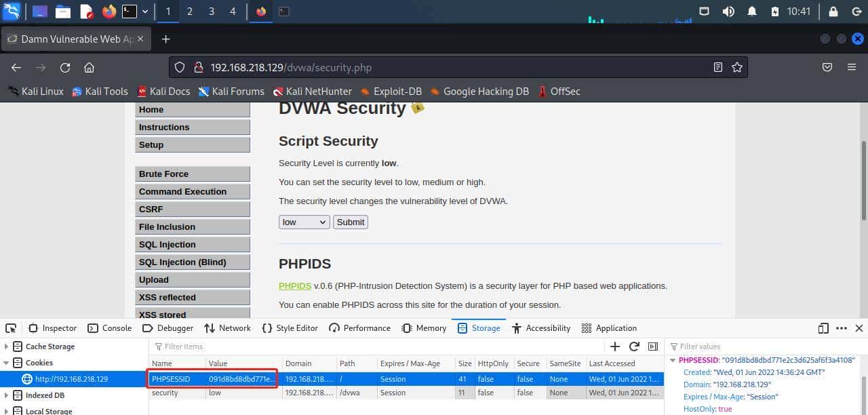The image size is (868, 415).
Task: Open the Kali Tools bookmark
Action: coord(100,91)
